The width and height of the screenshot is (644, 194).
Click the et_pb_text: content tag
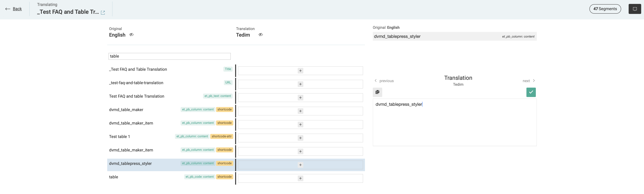(x=218, y=96)
